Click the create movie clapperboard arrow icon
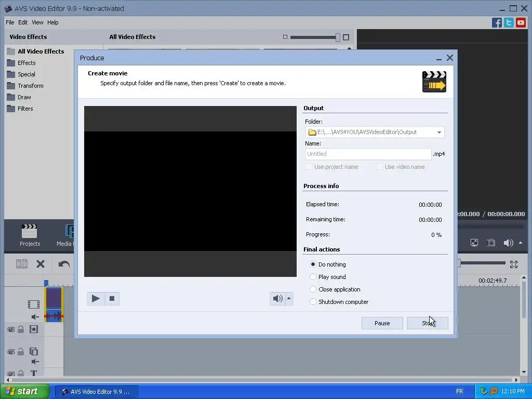 coord(434,82)
